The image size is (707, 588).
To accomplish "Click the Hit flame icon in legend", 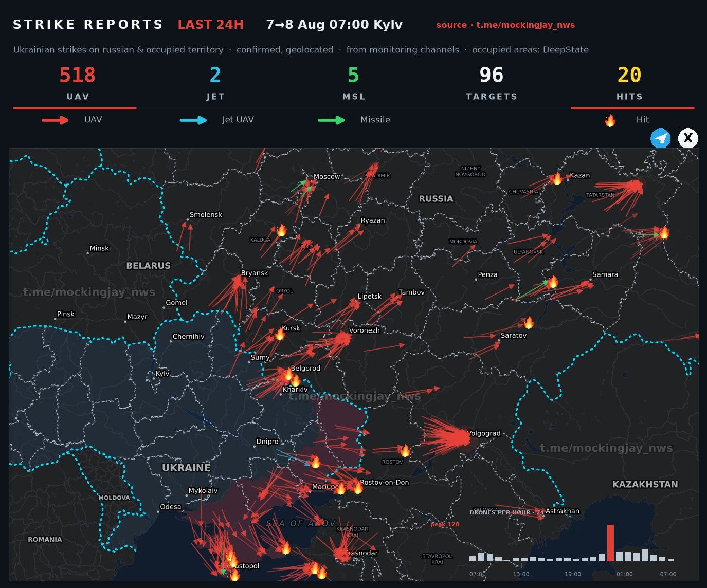I will [x=610, y=120].
